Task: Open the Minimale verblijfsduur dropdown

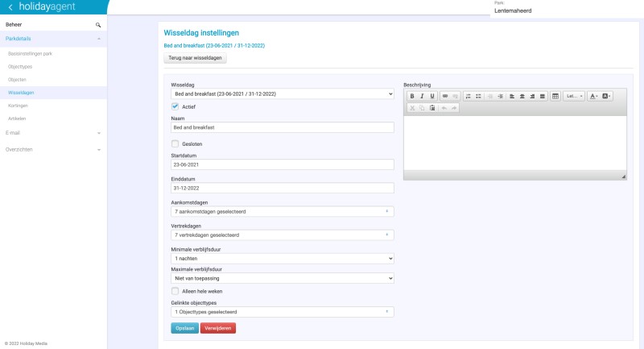Action: pos(283,259)
